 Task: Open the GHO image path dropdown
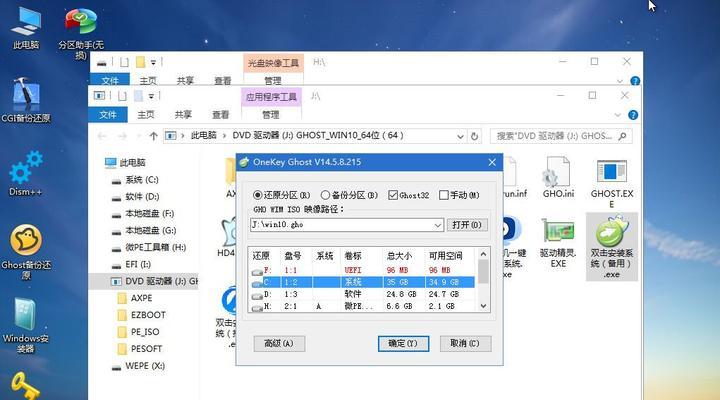438,225
